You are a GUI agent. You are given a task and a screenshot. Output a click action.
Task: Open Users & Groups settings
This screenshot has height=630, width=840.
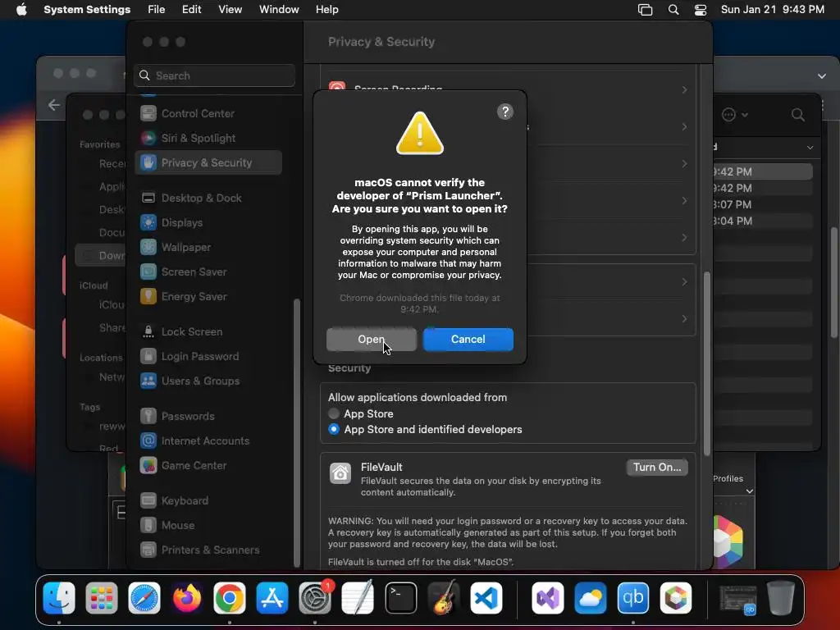point(208,381)
